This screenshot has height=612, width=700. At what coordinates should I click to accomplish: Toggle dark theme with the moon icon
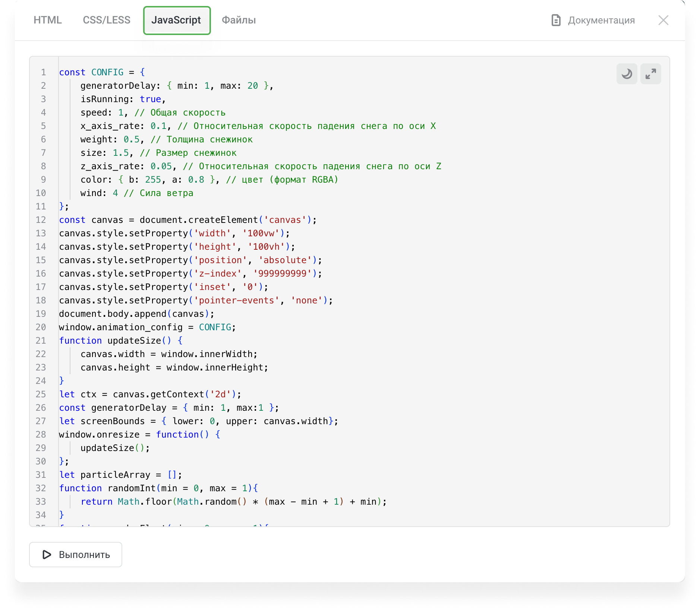click(x=627, y=74)
